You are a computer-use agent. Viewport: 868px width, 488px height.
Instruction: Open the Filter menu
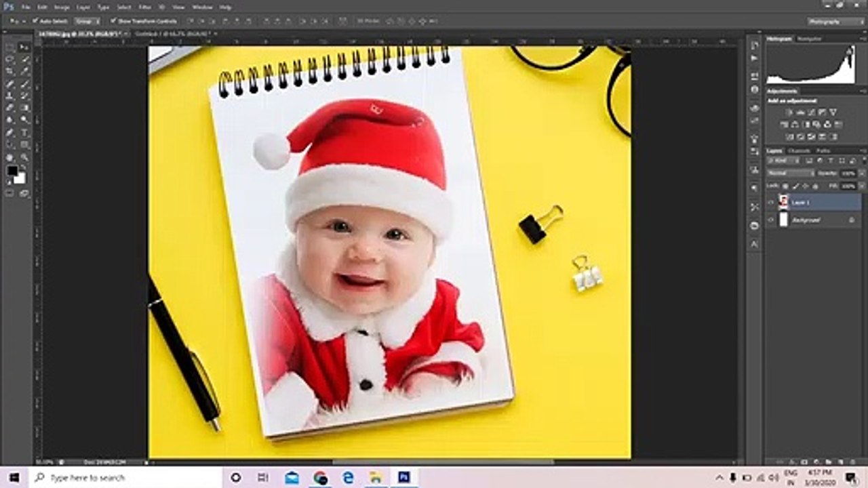[144, 7]
